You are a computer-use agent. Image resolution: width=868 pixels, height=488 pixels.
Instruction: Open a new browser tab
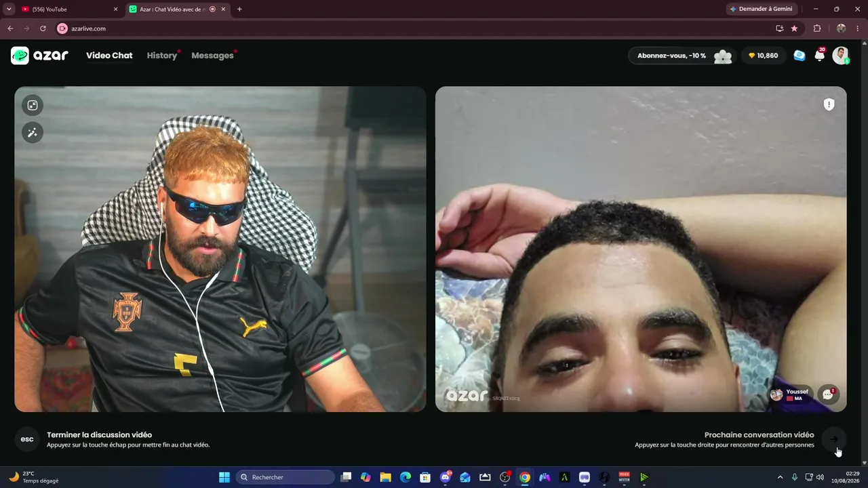point(239,9)
